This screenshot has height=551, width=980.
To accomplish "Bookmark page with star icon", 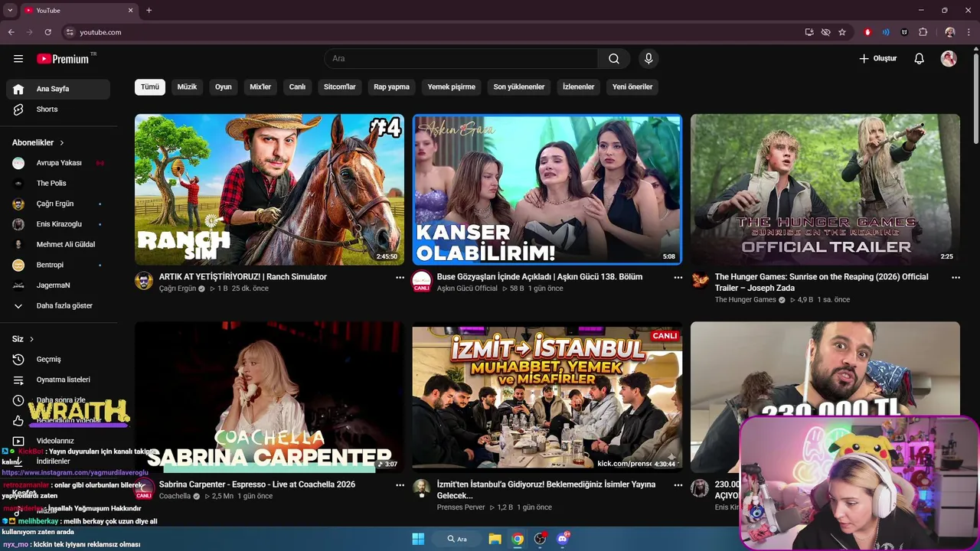I will (x=842, y=32).
